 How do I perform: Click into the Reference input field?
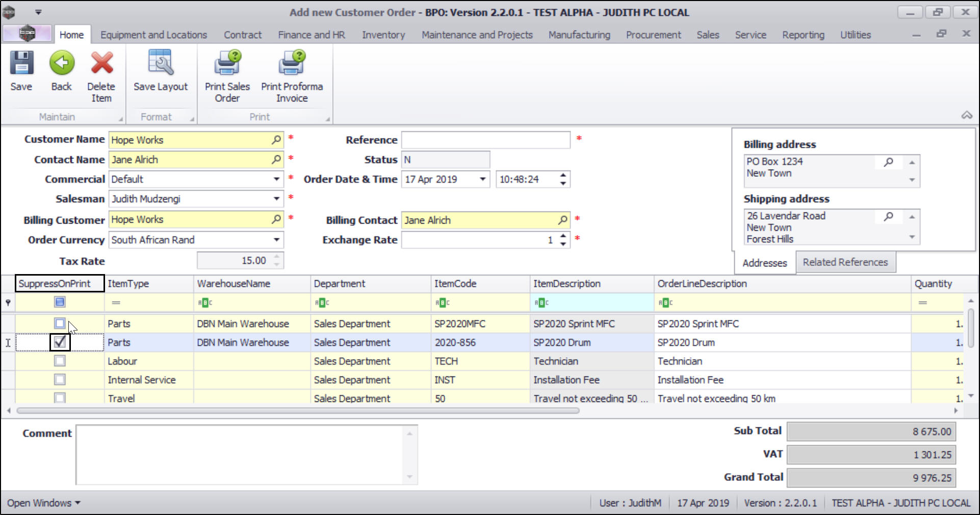485,140
